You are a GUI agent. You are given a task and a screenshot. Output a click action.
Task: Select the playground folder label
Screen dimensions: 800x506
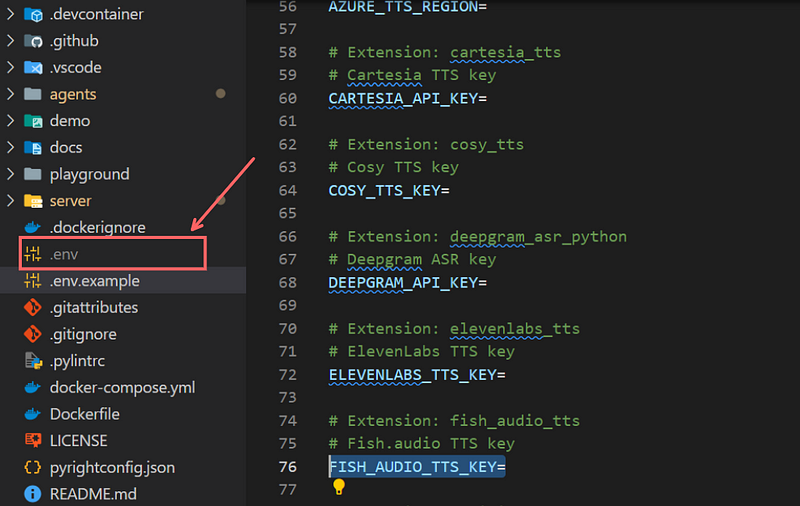tap(90, 174)
